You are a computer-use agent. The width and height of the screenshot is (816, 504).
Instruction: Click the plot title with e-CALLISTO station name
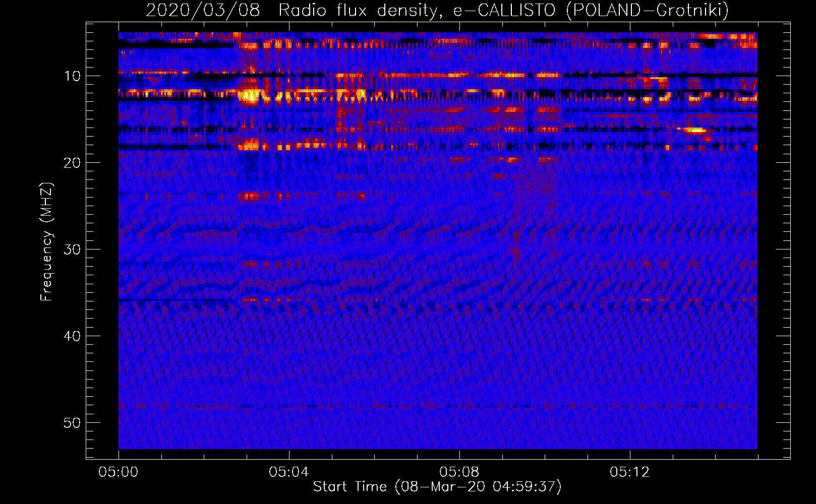437,10
